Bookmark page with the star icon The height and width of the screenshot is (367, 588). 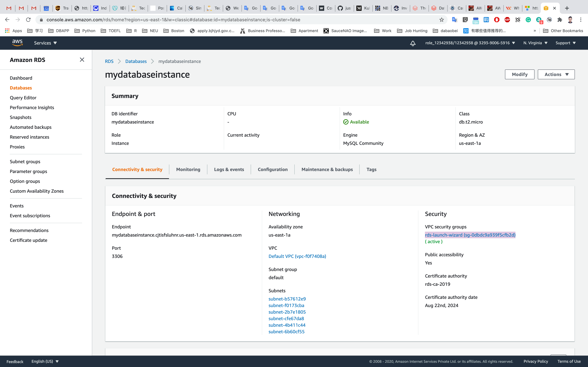(441, 20)
